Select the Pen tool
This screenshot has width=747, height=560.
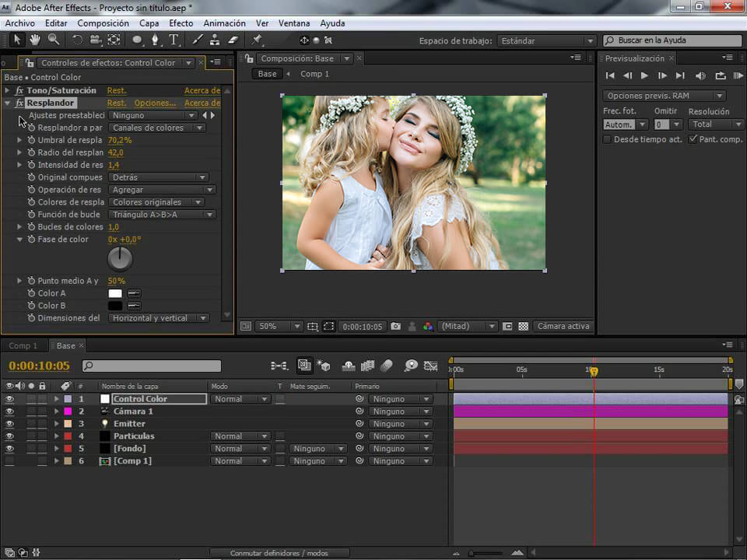[x=155, y=40]
